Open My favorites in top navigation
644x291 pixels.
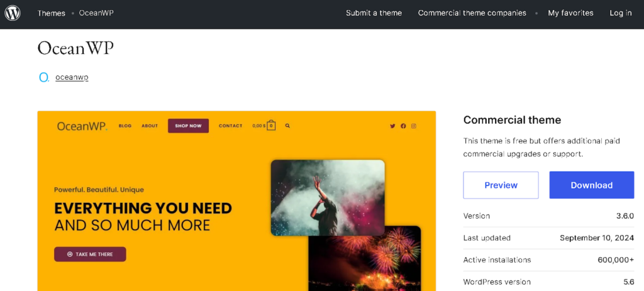click(570, 13)
